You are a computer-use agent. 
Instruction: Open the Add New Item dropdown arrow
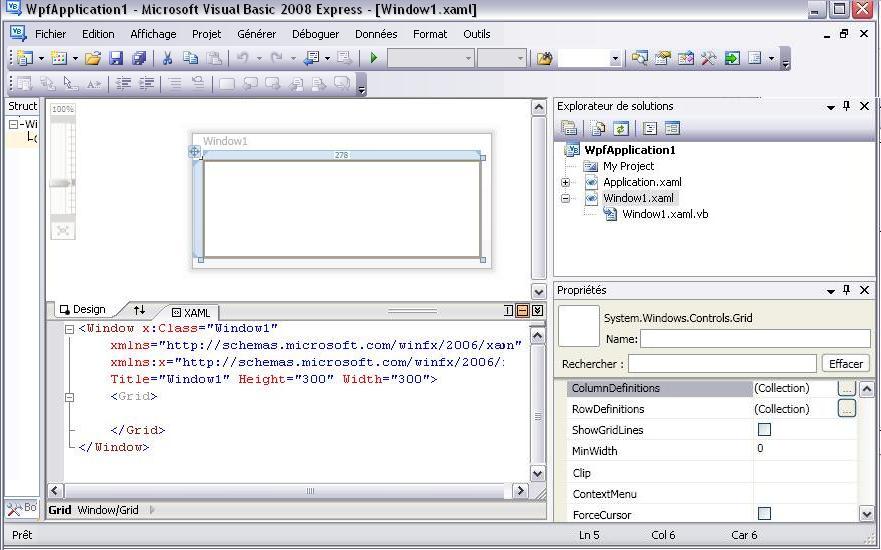click(x=75, y=58)
